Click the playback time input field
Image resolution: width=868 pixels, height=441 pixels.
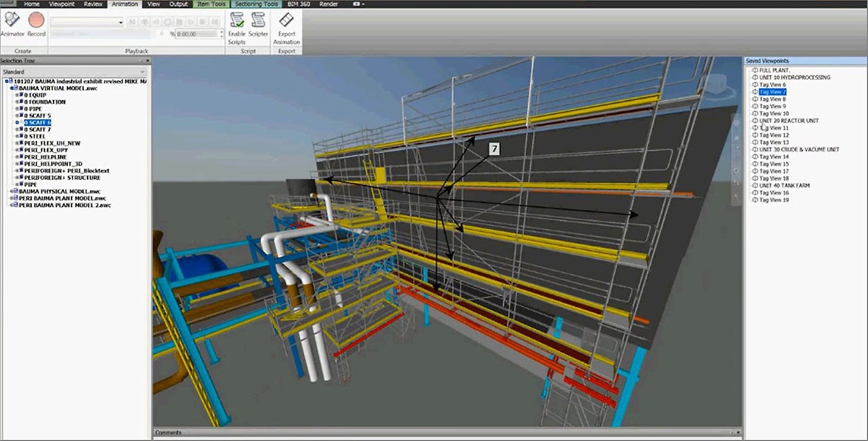[x=196, y=34]
